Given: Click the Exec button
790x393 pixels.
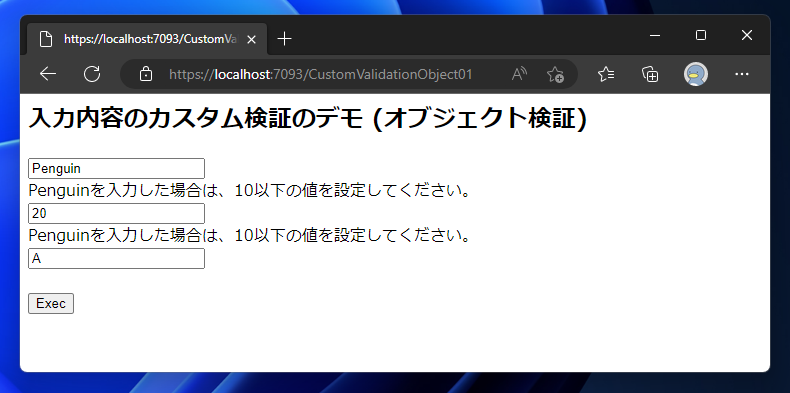Looking at the screenshot, I should (51, 303).
